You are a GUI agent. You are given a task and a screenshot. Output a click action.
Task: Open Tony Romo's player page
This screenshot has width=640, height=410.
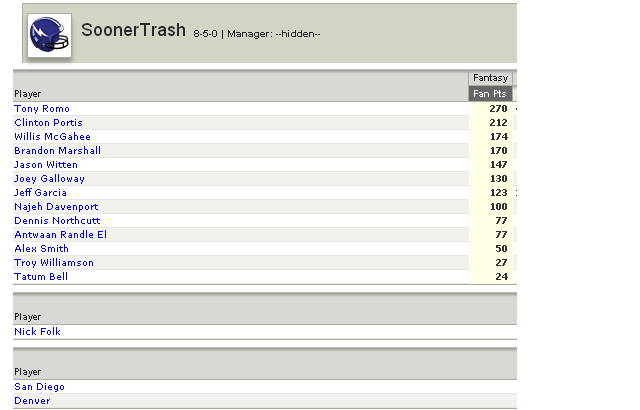[x=42, y=109]
